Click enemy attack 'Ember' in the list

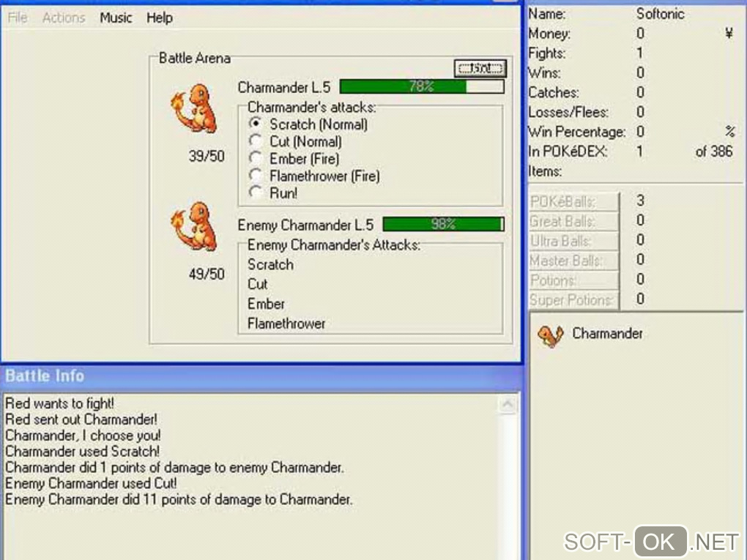[266, 304]
